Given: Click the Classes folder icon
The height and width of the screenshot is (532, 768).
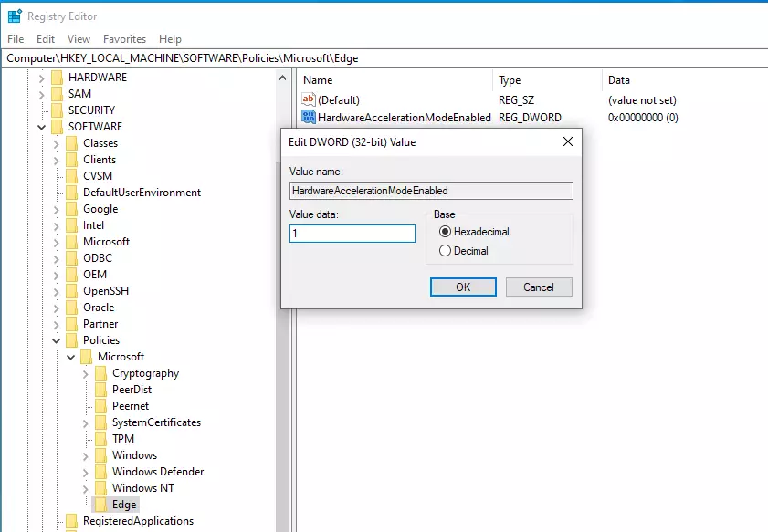Looking at the screenshot, I should [71, 143].
